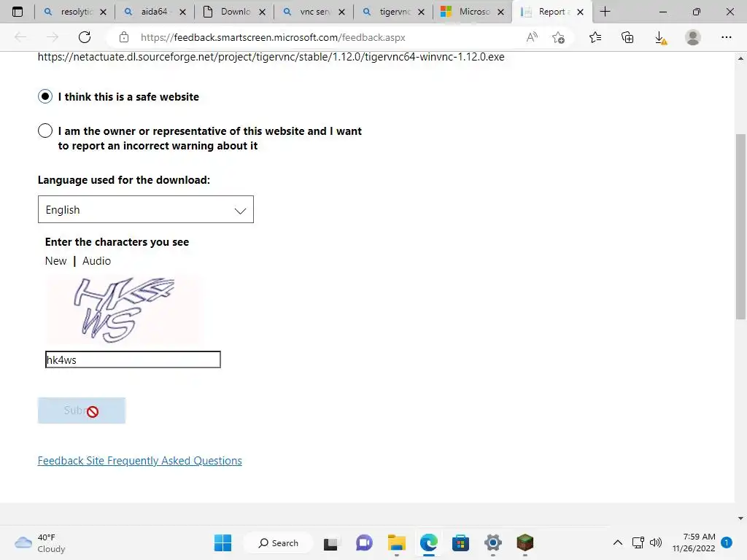Screen dimensions: 747x560
Task: Add this page to favorites
Action: click(558, 37)
